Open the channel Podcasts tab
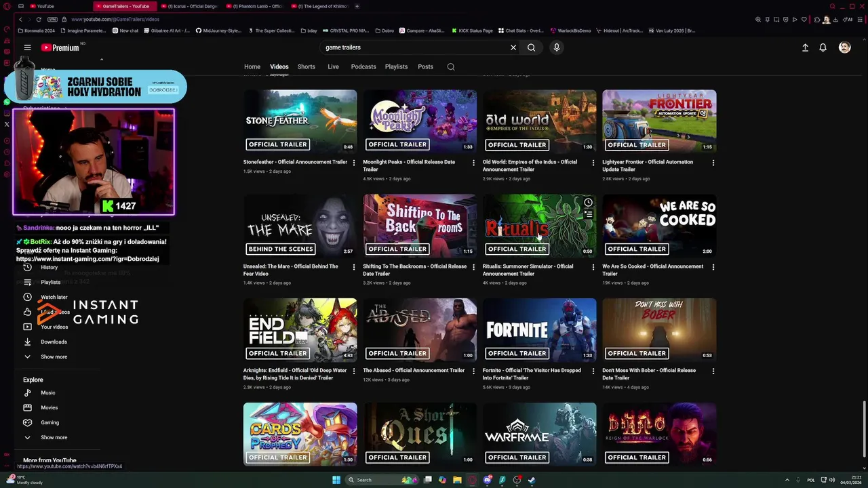 pos(363,66)
